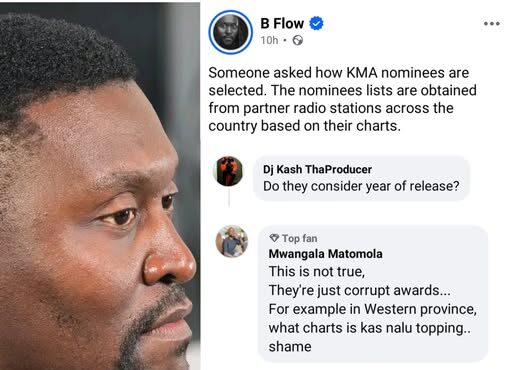The width and height of the screenshot is (526, 370).
Task: Click the word 'shame' ending the comment
Action: pyautogui.click(x=290, y=347)
